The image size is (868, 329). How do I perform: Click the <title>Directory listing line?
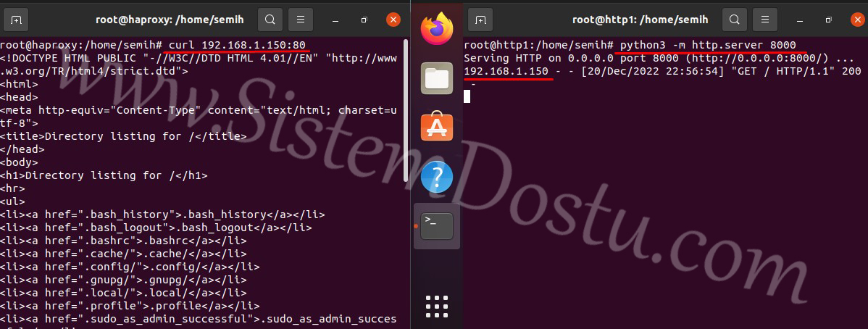[123, 136]
